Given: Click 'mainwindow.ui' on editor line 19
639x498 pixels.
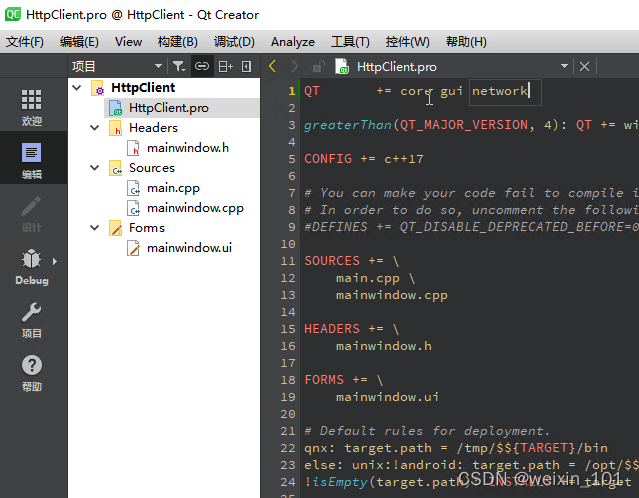Looking at the screenshot, I should [387, 397].
